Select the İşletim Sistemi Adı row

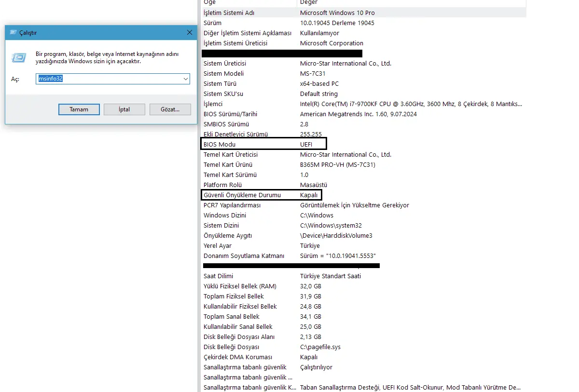(x=363, y=13)
